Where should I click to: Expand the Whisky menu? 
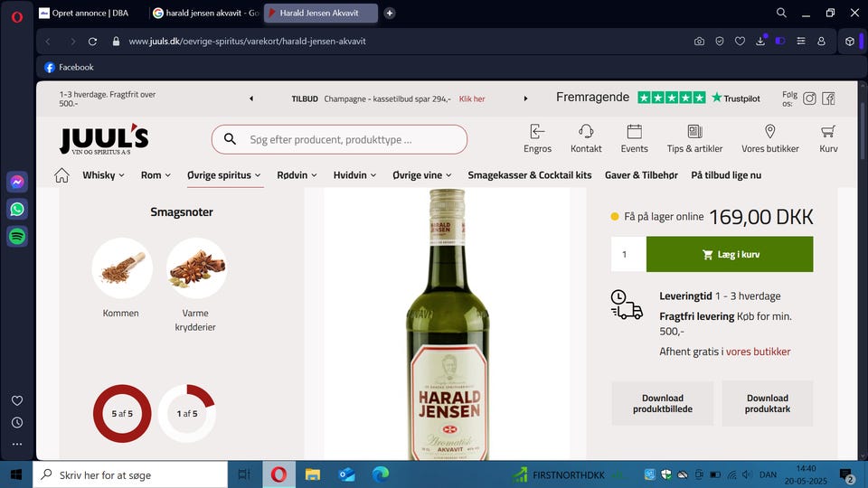(x=103, y=174)
